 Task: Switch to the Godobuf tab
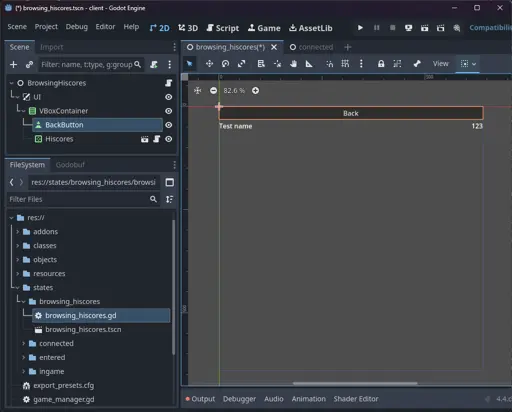pyautogui.click(x=70, y=165)
